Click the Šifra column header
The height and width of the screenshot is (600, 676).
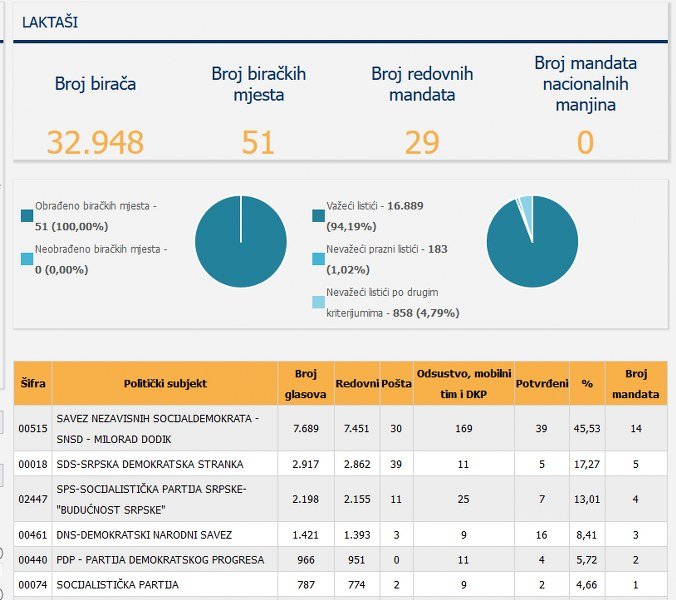pyautogui.click(x=33, y=383)
